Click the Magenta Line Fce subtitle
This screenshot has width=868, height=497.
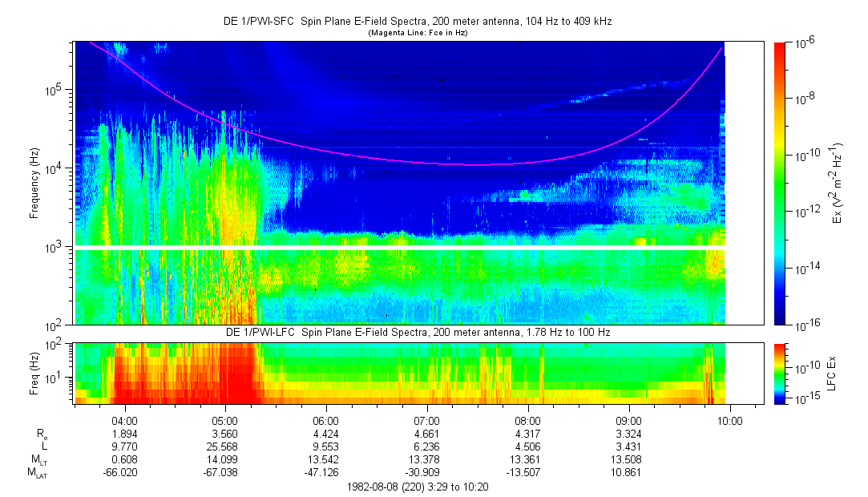(418, 33)
